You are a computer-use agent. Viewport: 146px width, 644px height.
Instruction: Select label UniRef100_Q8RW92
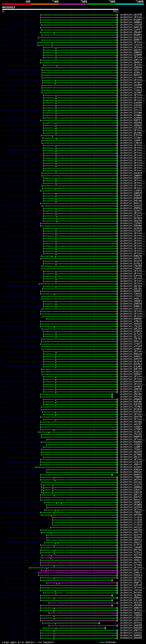[x=131, y=487]
